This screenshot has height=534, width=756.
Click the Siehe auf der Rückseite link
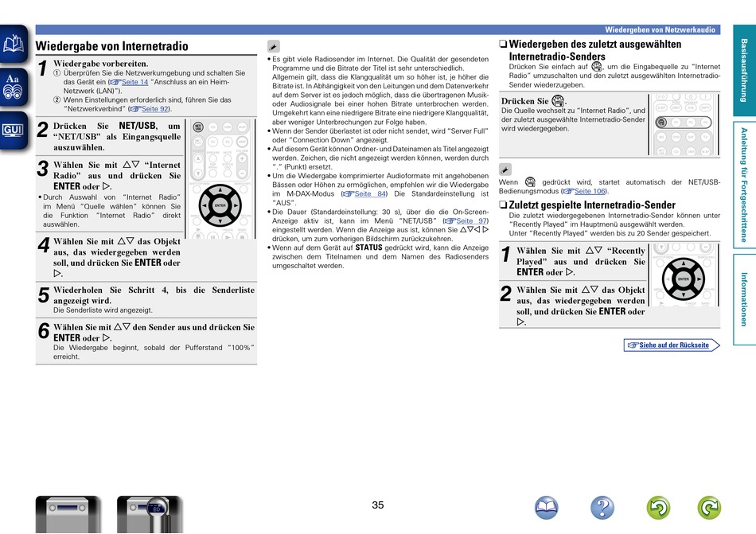[672, 345]
